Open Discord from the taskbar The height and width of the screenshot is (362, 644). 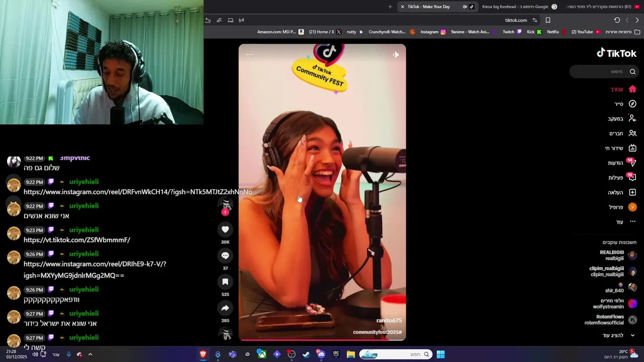321,354
